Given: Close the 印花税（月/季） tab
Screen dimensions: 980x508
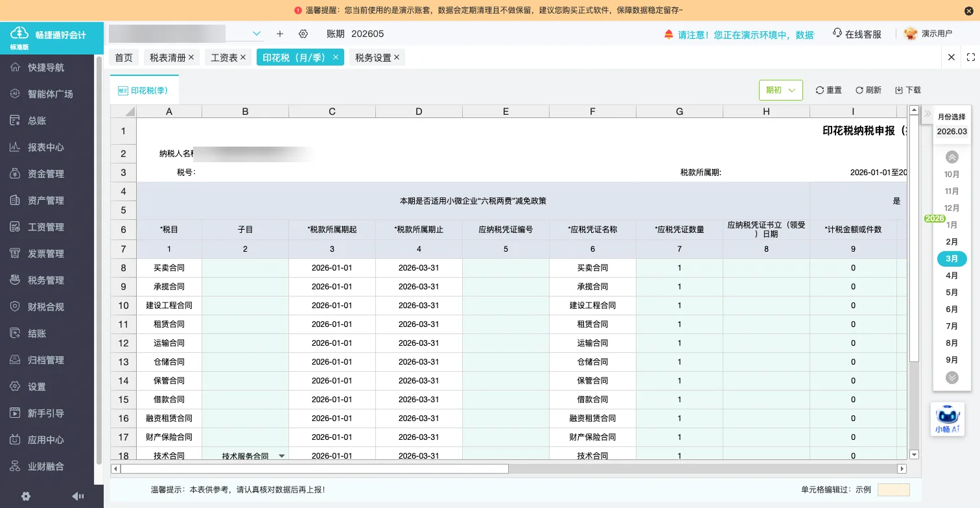Looking at the screenshot, I should (x=336, y=57).
